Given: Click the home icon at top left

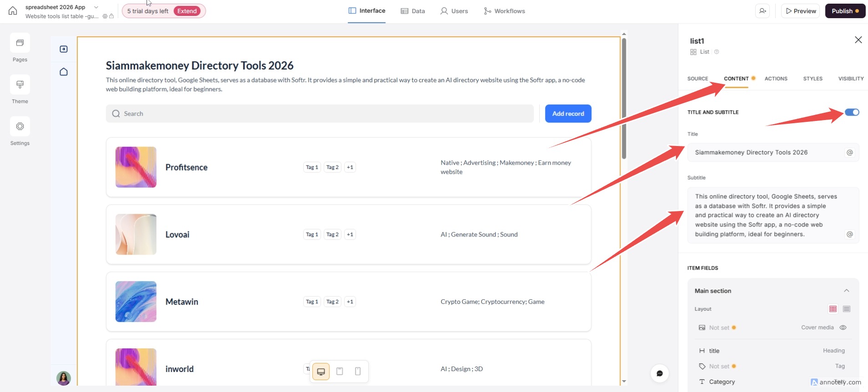Looking at the screenshot, I should [x=13, y=11].
